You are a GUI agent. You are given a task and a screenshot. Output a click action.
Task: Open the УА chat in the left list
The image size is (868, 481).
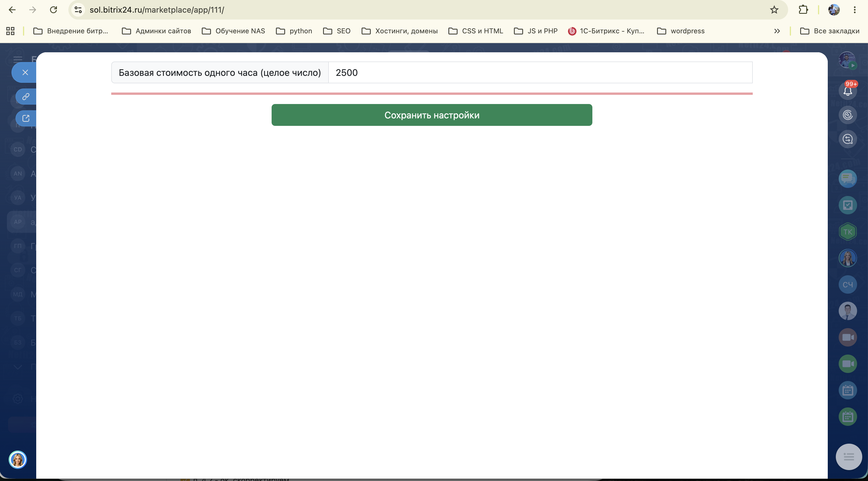[x=18, y=198]
